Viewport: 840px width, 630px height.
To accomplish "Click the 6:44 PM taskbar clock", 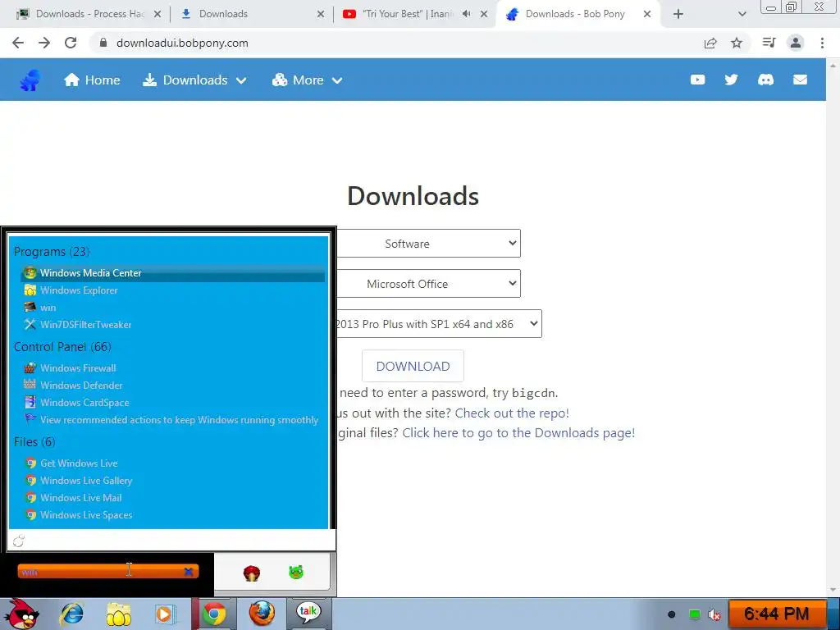I will click(x=776, y=614).
